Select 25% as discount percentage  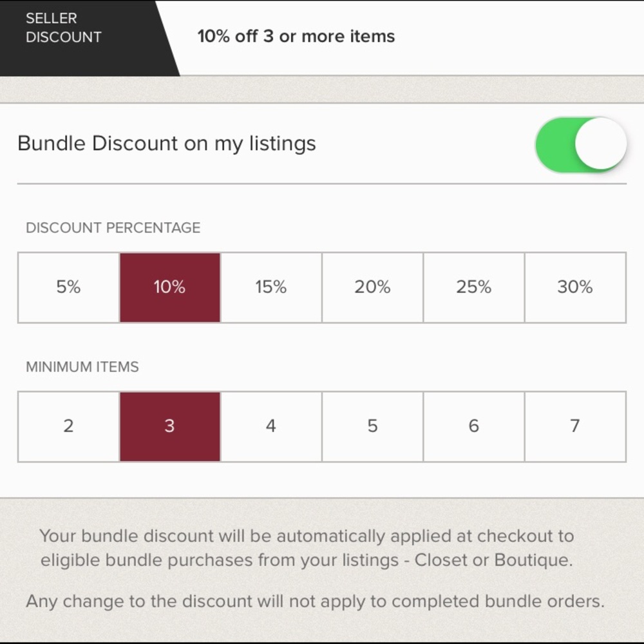[x=474, y=287]
